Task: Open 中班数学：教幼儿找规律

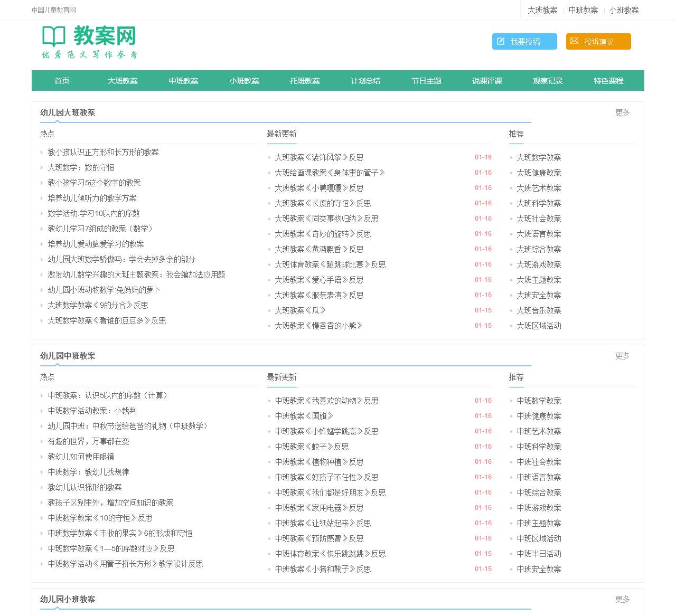Action: point(88,472)
